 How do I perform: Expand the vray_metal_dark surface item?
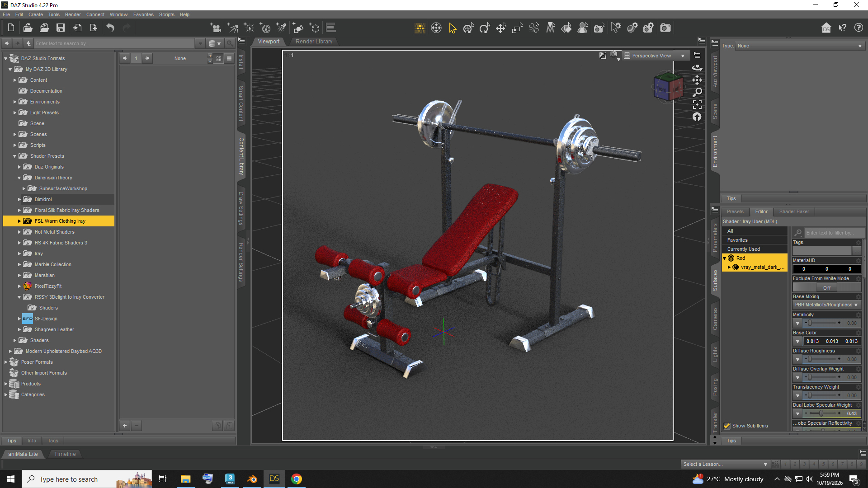pyautogui.click(x=729, y=267)
